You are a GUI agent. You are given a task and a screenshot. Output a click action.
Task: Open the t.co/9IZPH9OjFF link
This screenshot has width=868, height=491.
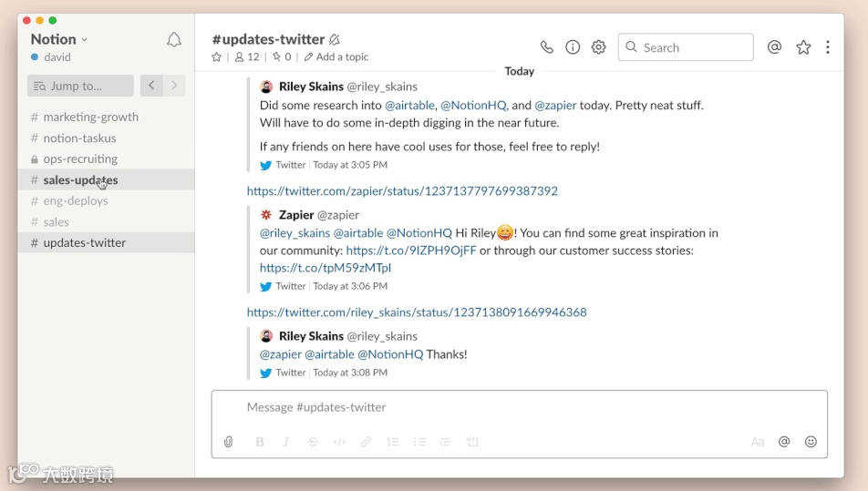[410, 251]
